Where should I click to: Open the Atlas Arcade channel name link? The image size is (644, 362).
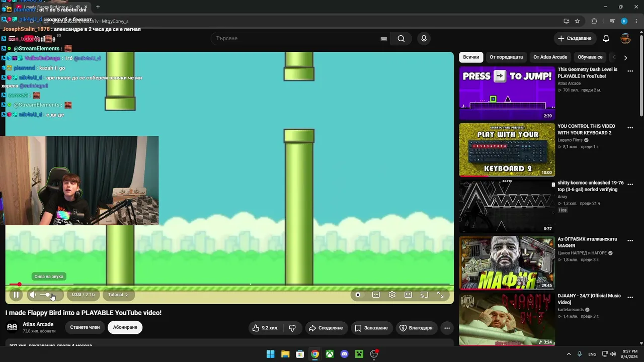(38, 324)
